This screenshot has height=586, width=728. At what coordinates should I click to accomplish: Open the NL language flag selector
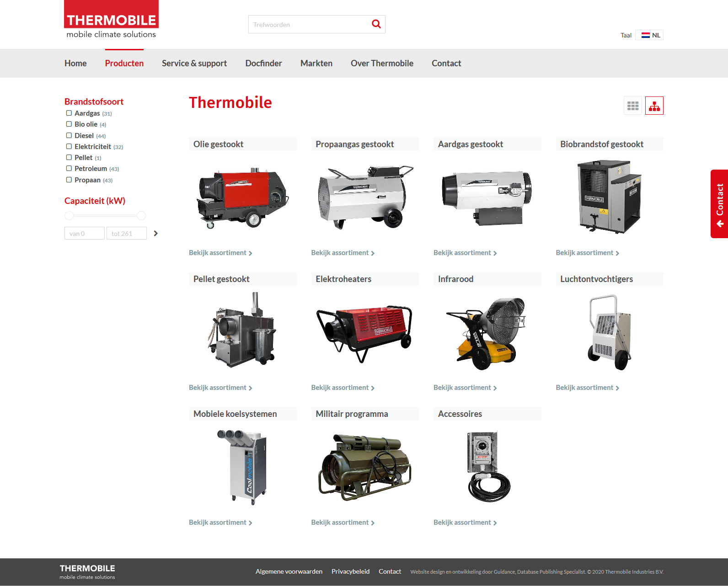650,35
